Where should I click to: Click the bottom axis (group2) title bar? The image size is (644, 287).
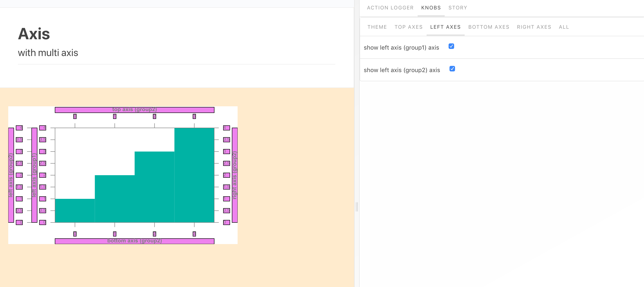click(x=134, y=241)
